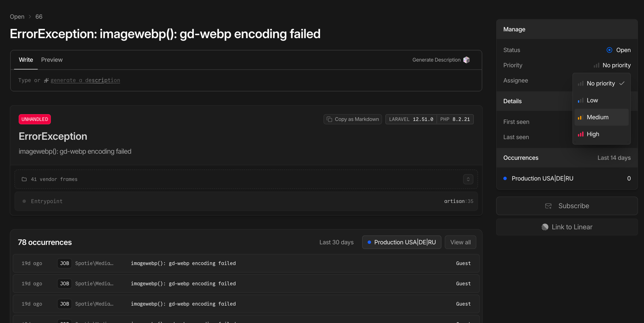This screenshot has width=644, height=323.
Task: Click the Open breadcrumb link
Action: (17, 16)
